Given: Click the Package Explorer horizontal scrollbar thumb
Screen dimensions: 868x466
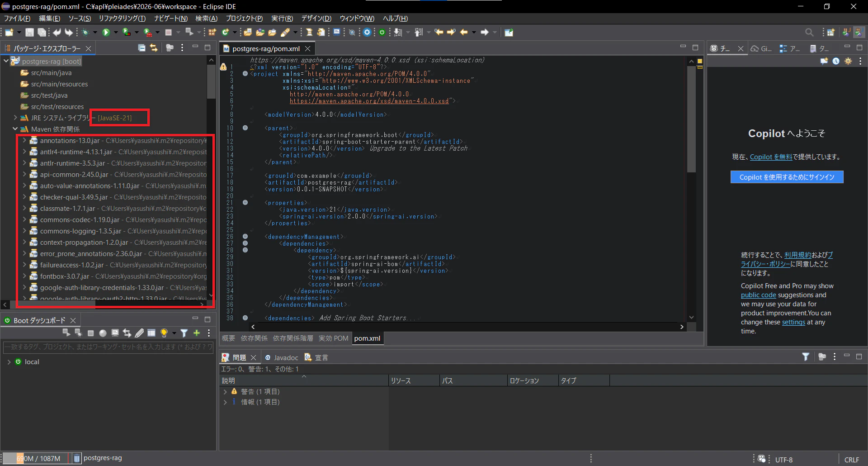Looking at the screenshot, I should coord(52,304).
